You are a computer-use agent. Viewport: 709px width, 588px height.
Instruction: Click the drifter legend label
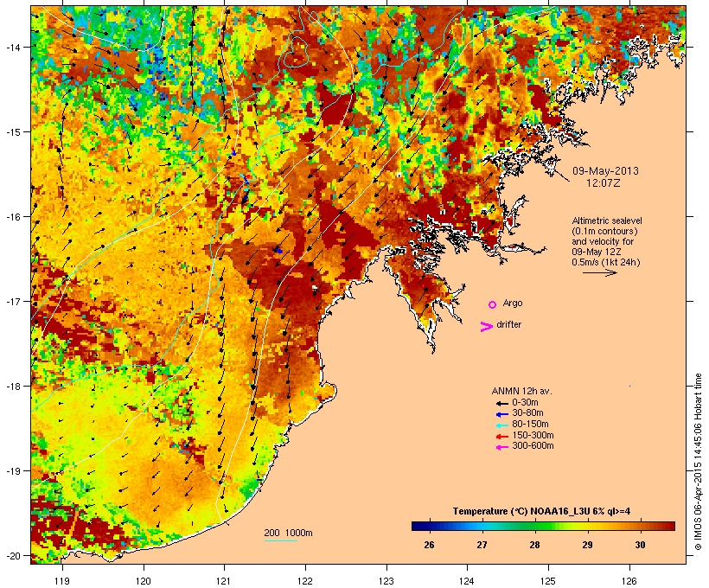point(508,324)
